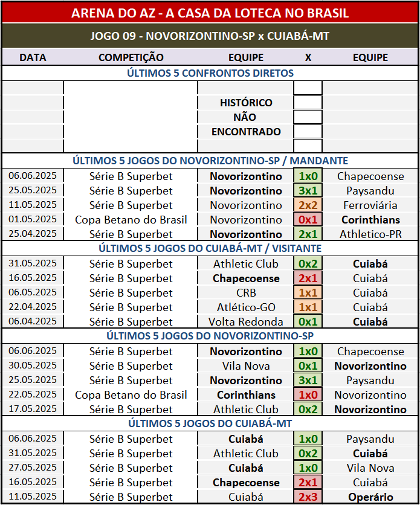Click the orange 2x2 score cell
Image resolution: width=420 pixels, height=505 pixels.
308,205
